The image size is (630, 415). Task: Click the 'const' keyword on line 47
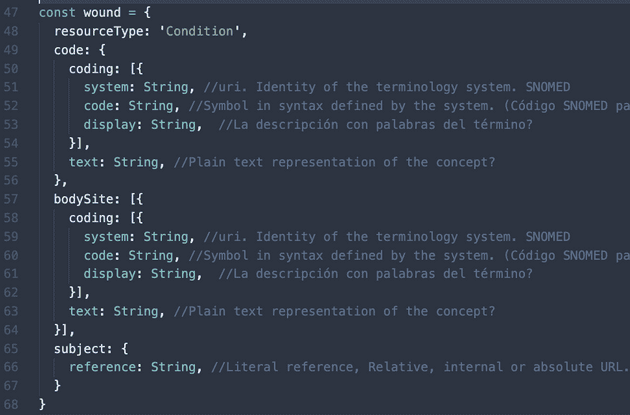click(x=57, y=12)
